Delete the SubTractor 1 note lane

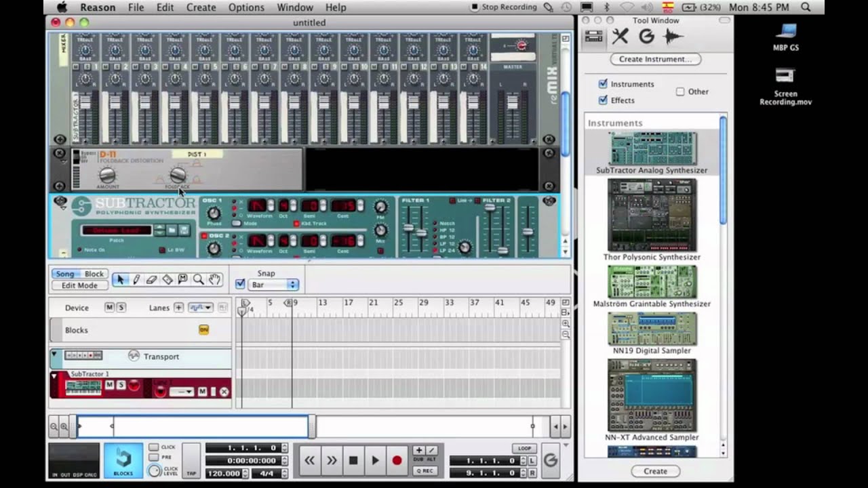click(224, 392)
